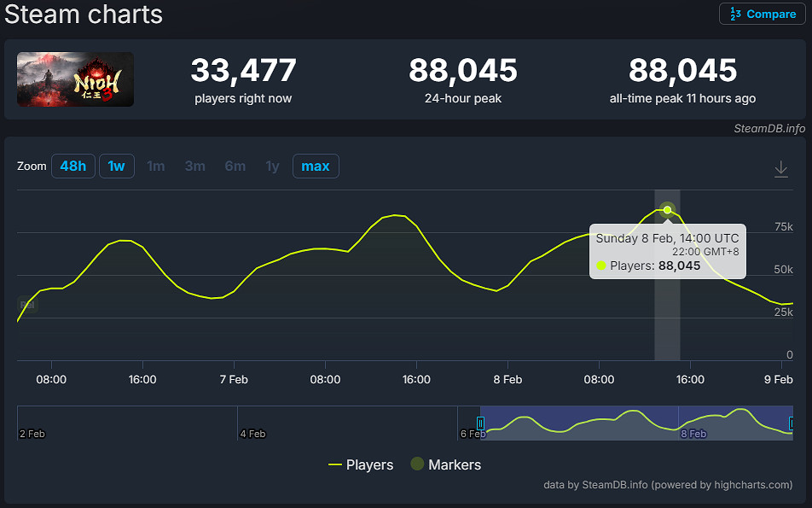Click the yellow line symbol beside Players legend
Screen dimensions: 812x508
336,464
